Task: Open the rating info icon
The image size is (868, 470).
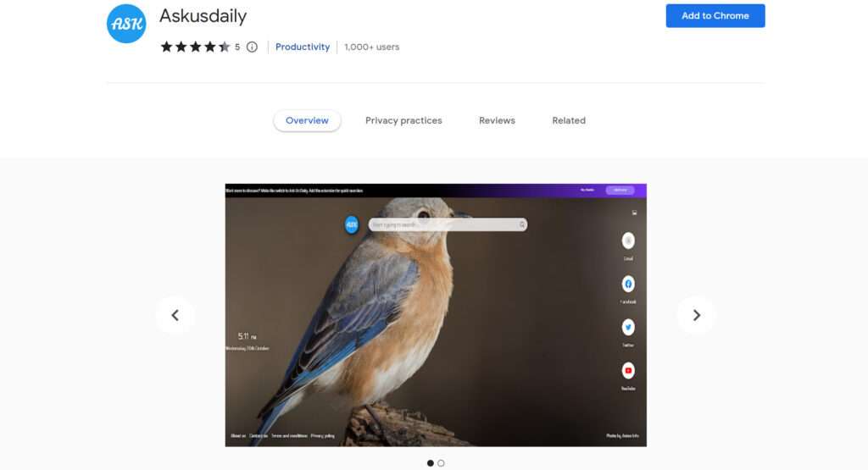Action: point(252,47)
